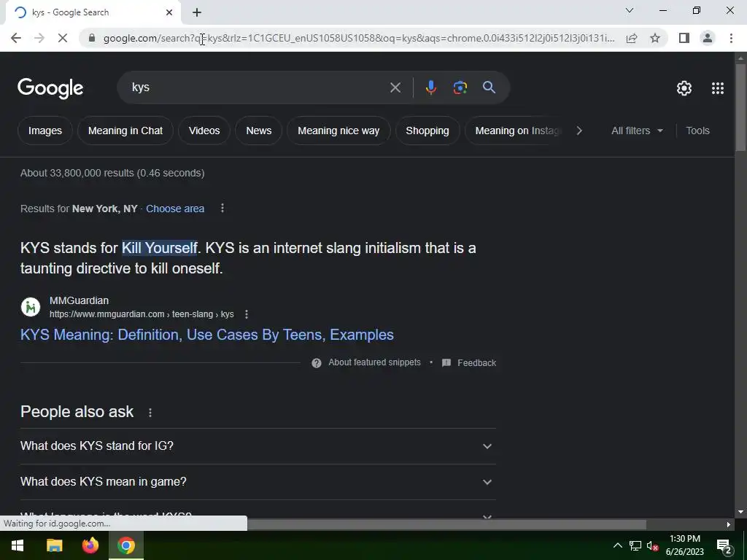The width and height of the screenshot is (747, 560).
Task: Expand What does KYS mean in game?
Action: click(258, 482)
